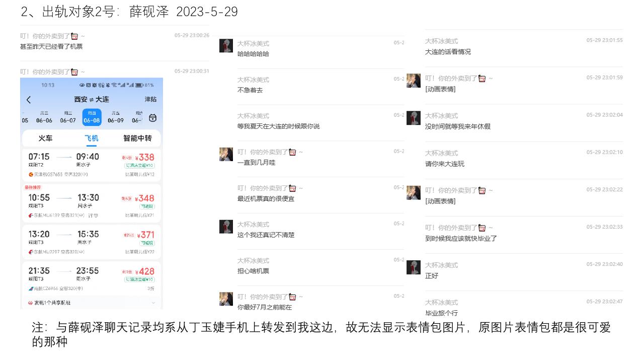Click the Tianjin Airlines logo on flight GS7655
The image size is (644, 355).
(x=30, y=174)
